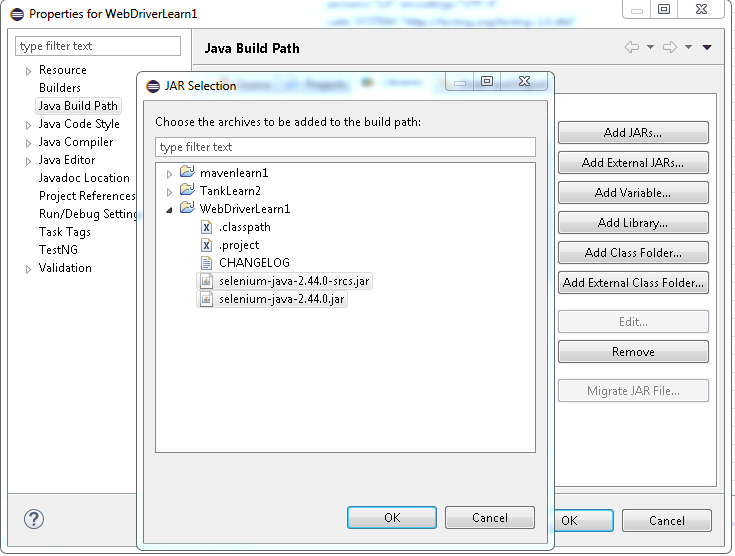Select Run/Debug Settings in properties tree

(x=88, y=214)
